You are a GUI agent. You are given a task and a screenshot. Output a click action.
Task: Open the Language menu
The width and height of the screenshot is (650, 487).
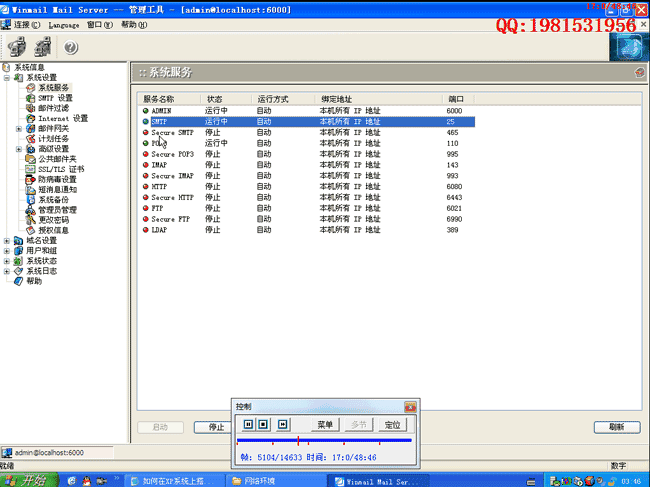[x=63, y=24]
